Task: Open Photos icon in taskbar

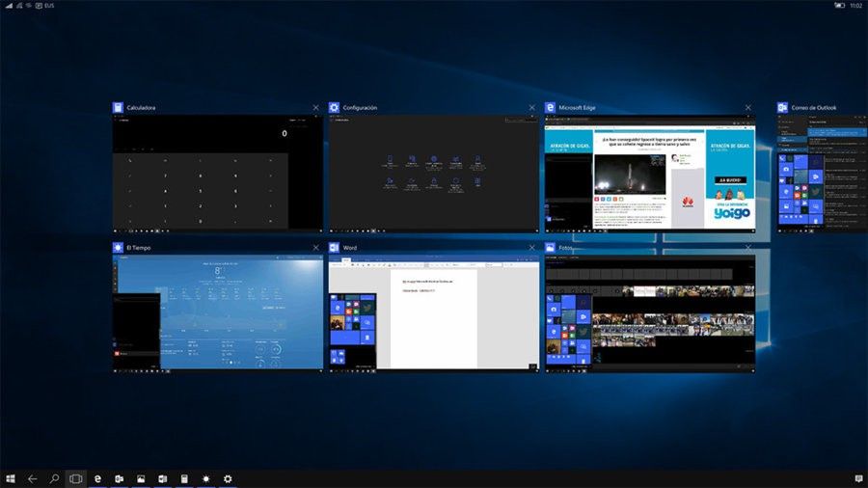Action: click(141, 478)
